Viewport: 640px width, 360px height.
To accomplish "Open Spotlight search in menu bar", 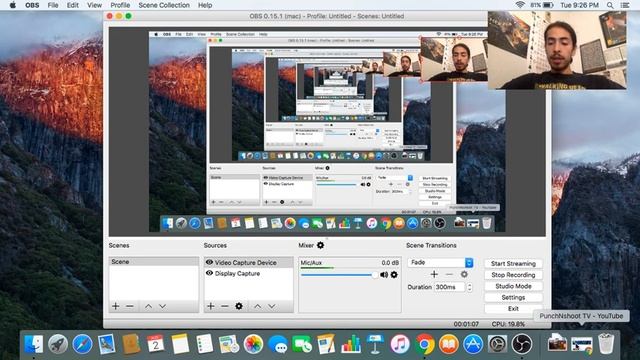I will pyautogui.click(x=610, y=5).
